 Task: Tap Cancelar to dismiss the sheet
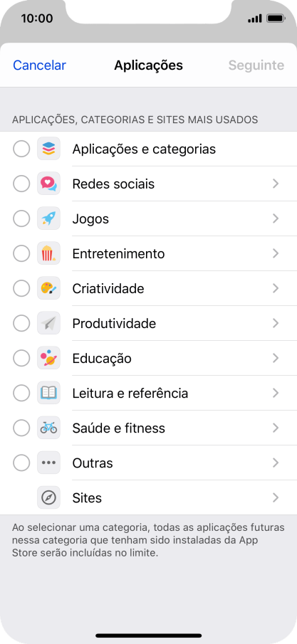click(x=39, y=65)
